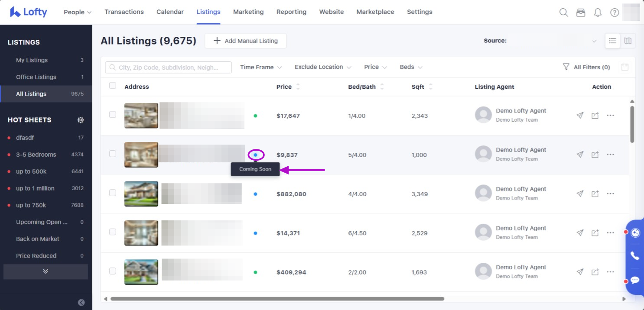Open All Filters (0) panel
This screenshot has width=644, height=310.
pos(586,67)
